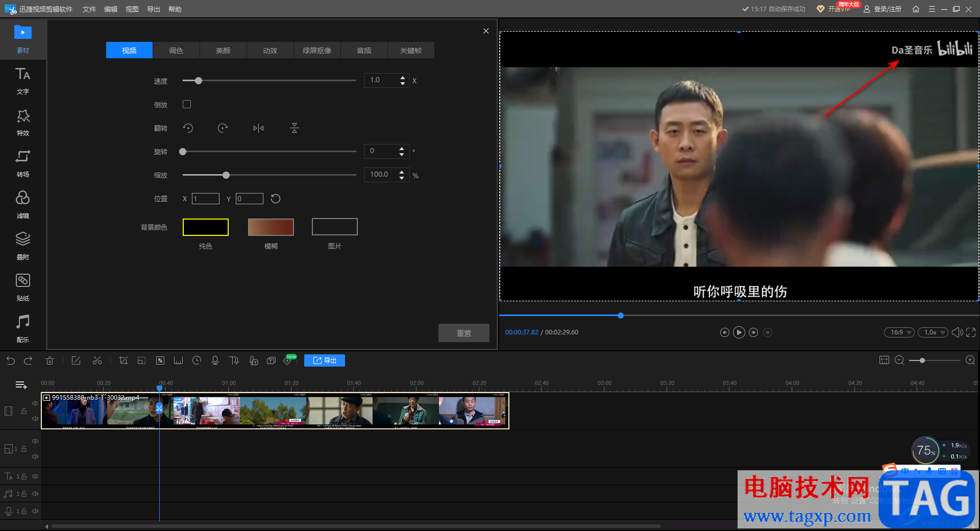Open clip edit with pencil icon
This screenshot has height=531, width=980.
coord(76,360)
